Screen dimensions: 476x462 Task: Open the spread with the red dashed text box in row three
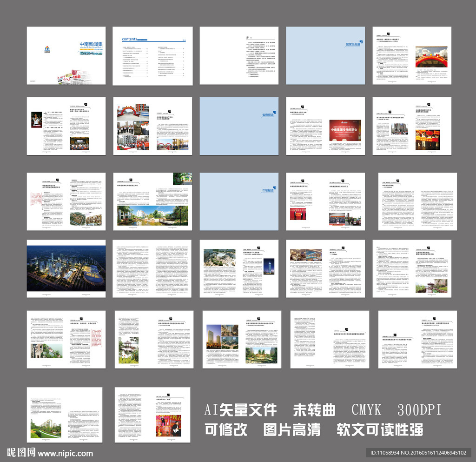(66, 201)
